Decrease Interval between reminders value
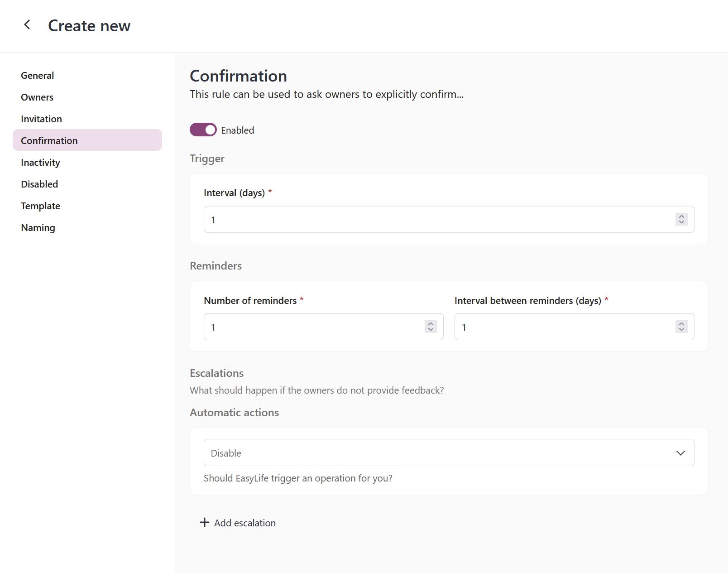 681,330
